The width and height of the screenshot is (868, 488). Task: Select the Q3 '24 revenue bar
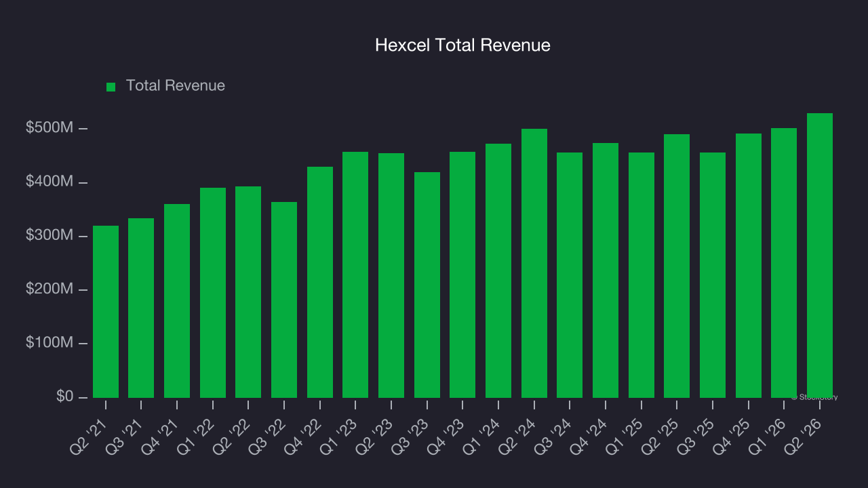tap(570, 275)
